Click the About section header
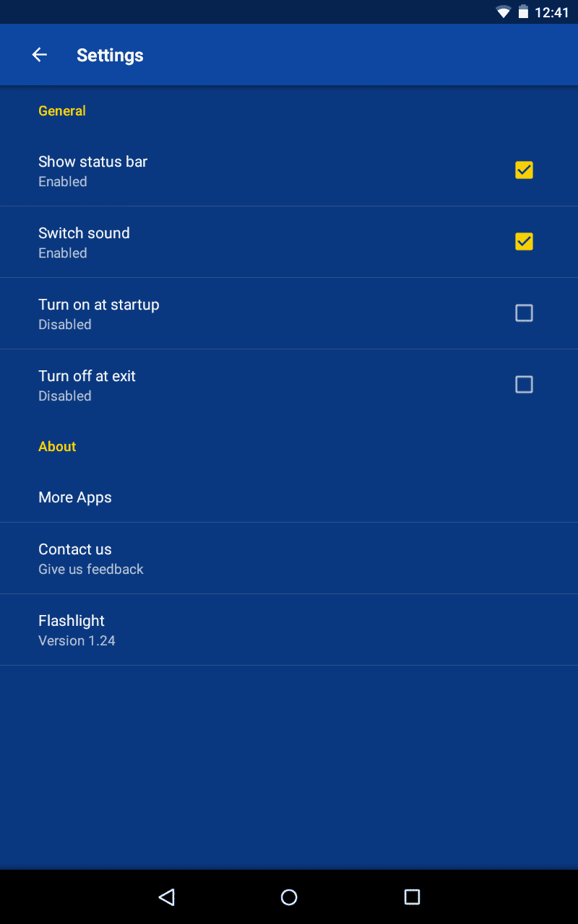Image resolution: width=578 pixels, height=924 pixels. click(57, 446)
